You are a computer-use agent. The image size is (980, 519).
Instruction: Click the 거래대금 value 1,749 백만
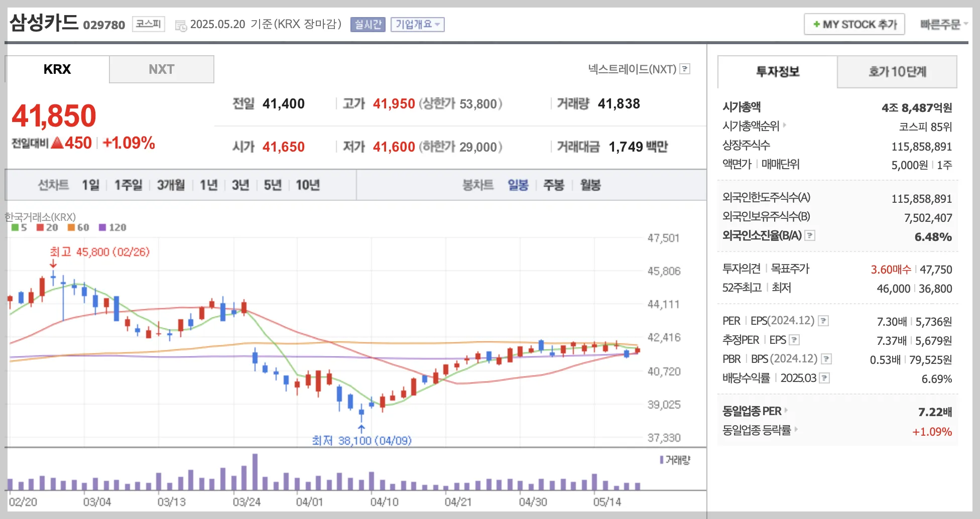(x=638, y=147)
